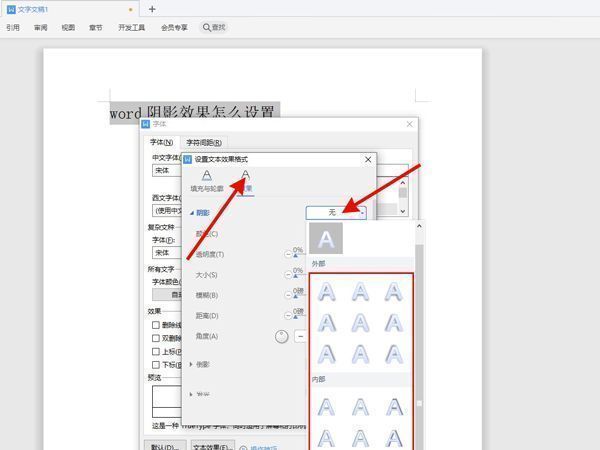Open the 引用 menu
This screenshot has height=450, width=600.
tap(13, 28)
